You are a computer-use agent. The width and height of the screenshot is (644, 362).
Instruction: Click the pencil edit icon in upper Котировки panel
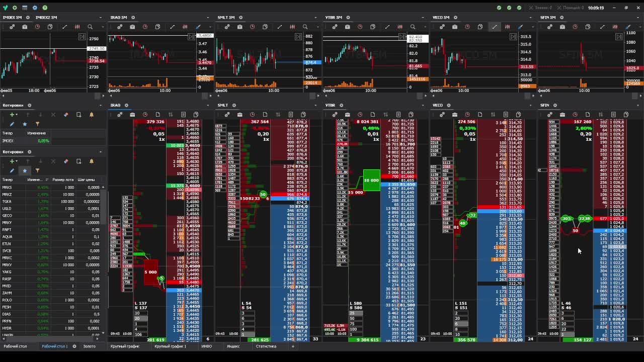tap(12, 124)
